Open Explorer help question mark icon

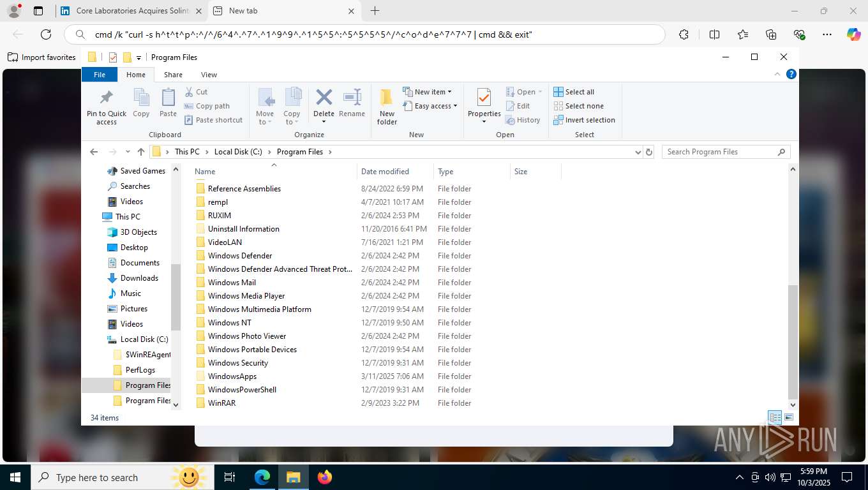[x=791, y=74]
